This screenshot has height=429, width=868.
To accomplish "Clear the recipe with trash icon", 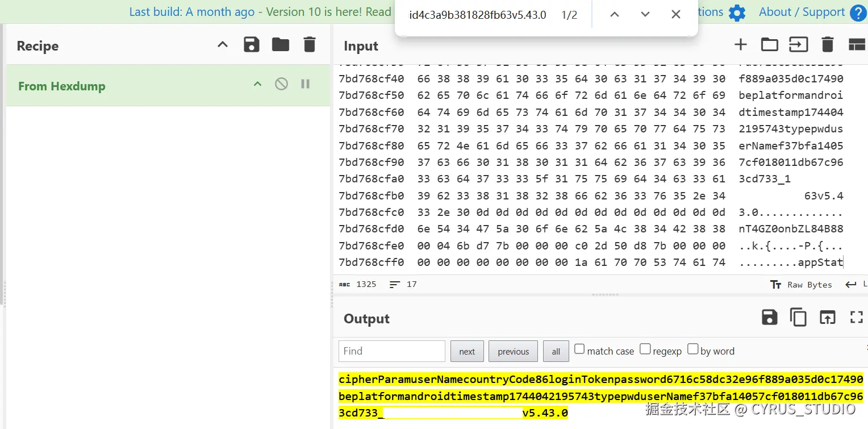I will 310,45.
